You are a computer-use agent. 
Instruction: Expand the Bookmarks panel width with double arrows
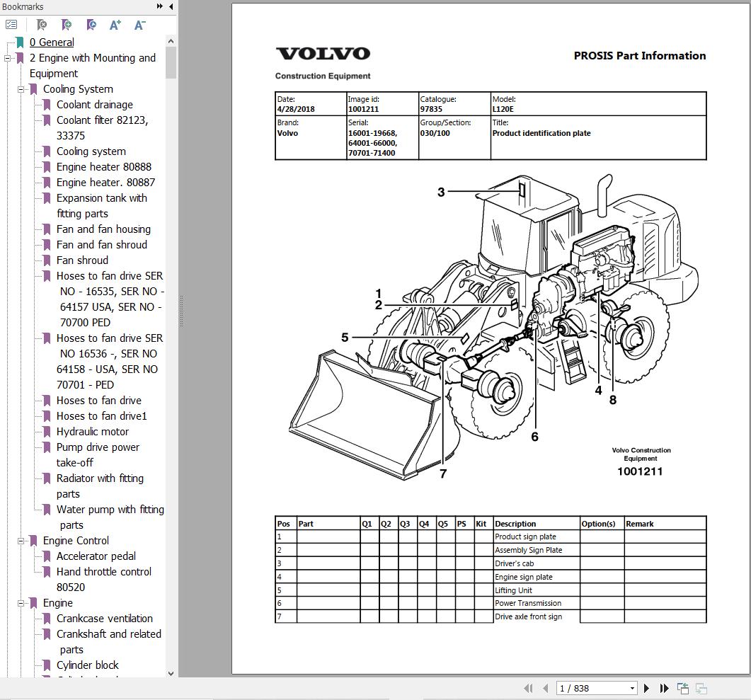(x=159, y=6)
